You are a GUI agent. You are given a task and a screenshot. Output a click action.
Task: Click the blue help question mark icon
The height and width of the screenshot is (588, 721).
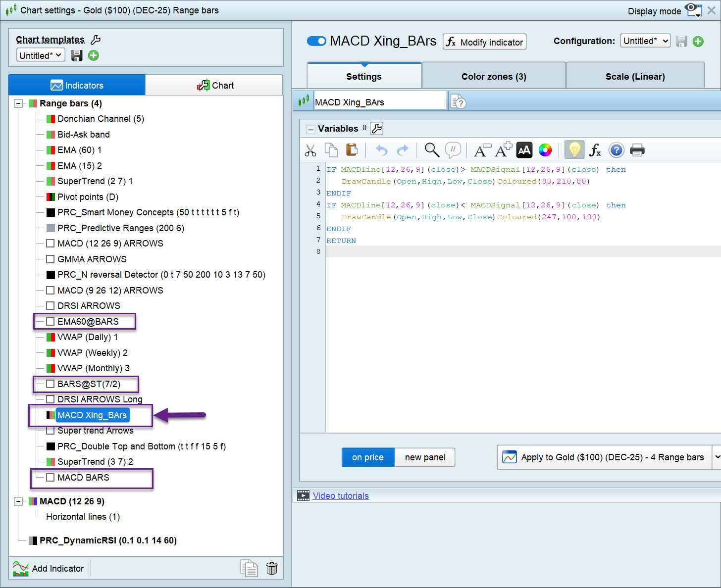[x=616, y=150]
